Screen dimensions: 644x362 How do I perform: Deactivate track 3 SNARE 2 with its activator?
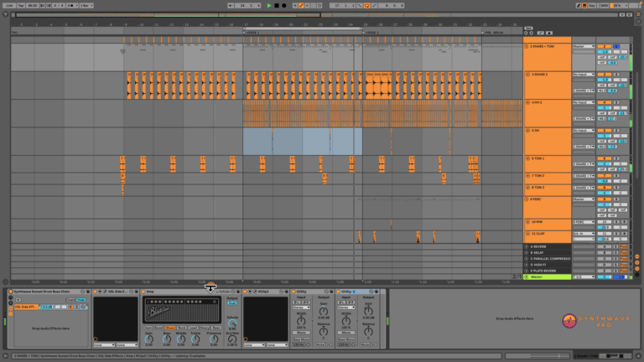click(x=604, y=75)
